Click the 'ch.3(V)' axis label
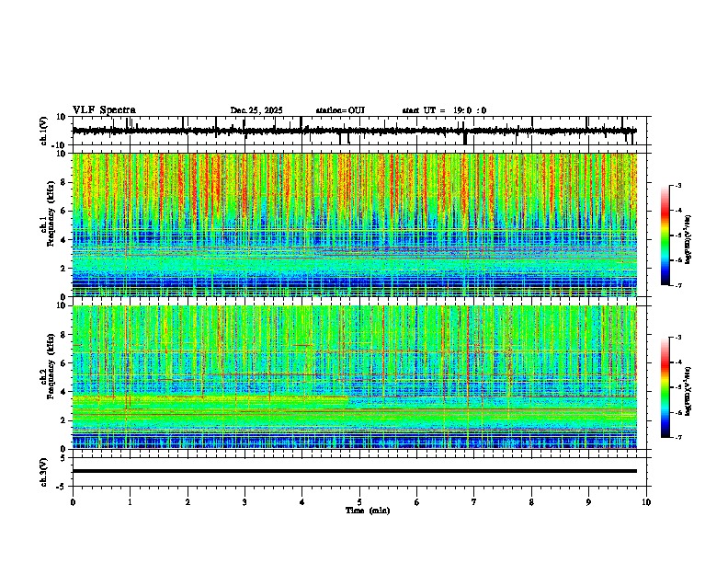The image size is (728, 563). pos(44,472)
